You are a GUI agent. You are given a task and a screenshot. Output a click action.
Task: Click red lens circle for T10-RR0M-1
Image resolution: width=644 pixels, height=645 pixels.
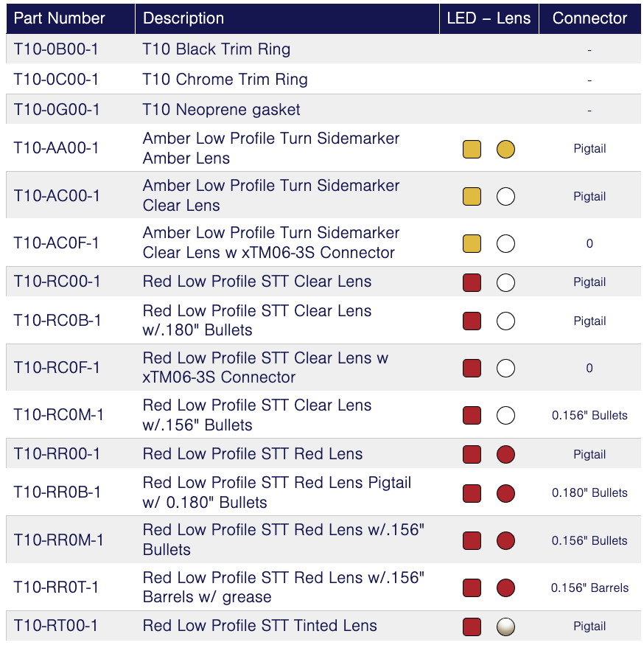pyautogui.click(x=505, y=540)
